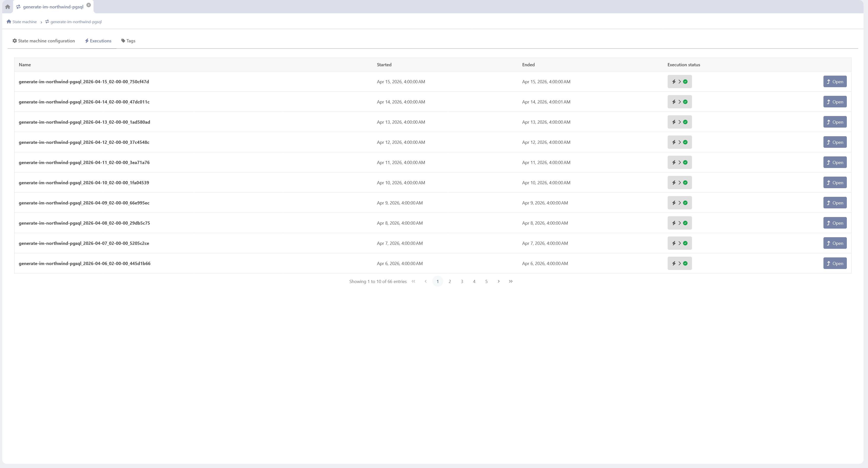Open the Apr 7 execution
868x468 pixels.
pos(835,243)
